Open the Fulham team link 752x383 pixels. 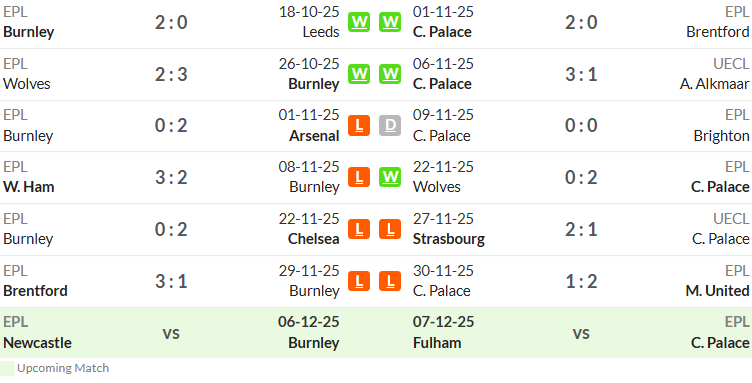437,343
